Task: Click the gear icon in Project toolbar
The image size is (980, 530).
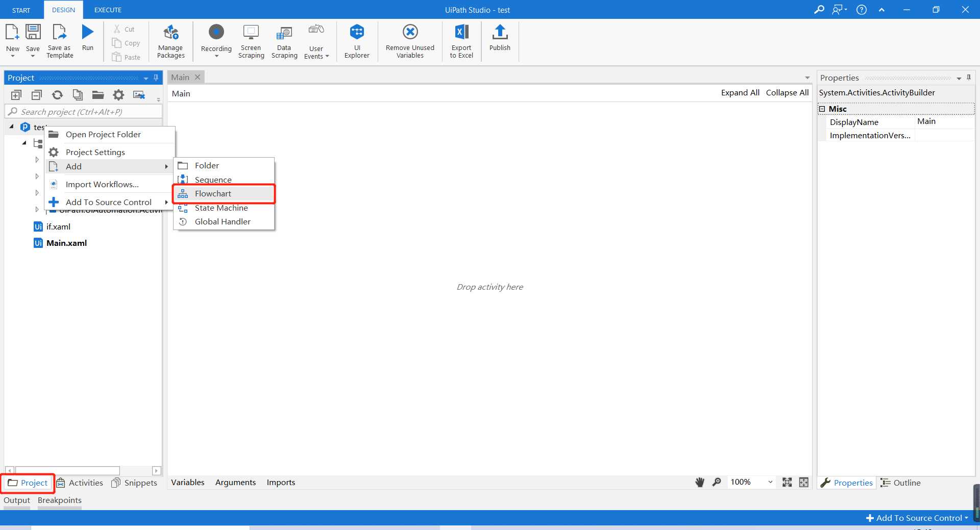Action: tap(118, 95)
